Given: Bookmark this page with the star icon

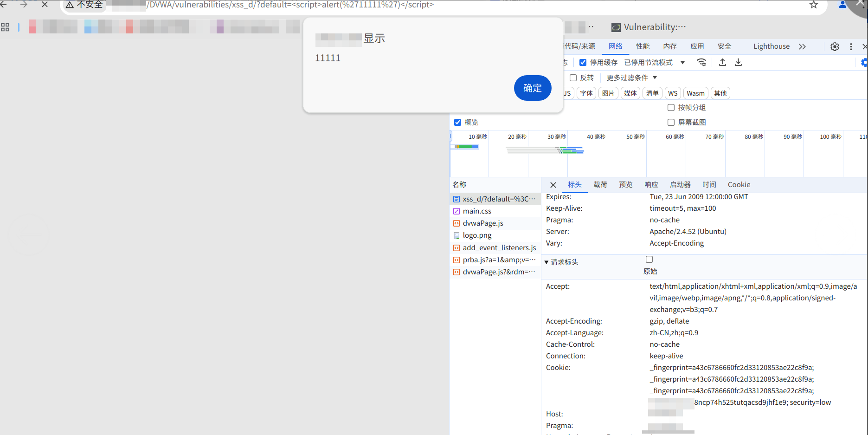Looking at the screenshot, I should tap(814, 5).
